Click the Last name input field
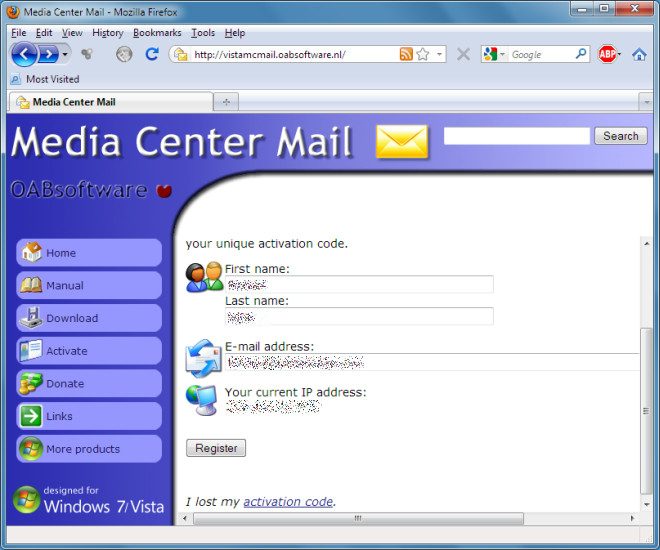Screen dimensions: 660x550 [x=359, y=316]
